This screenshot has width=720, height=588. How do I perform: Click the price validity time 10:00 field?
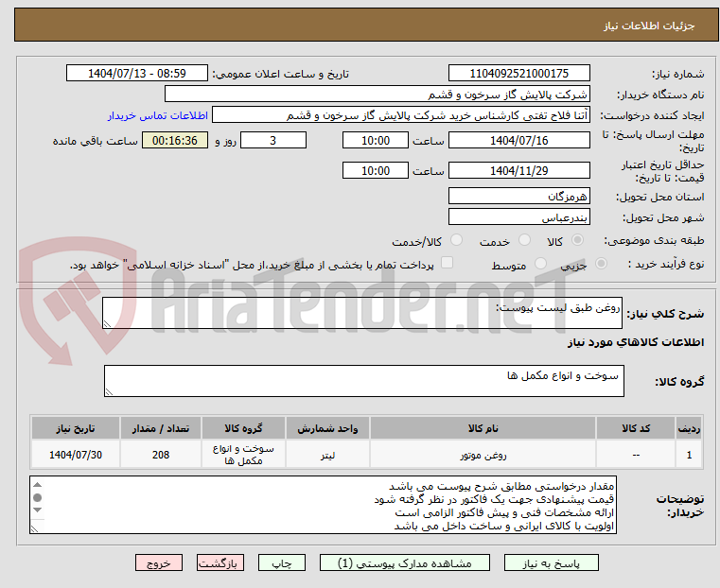tap(376, 170)
